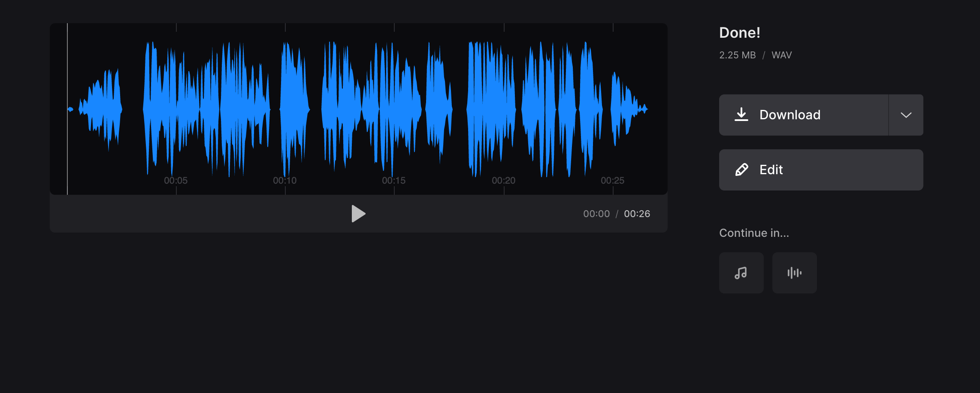Open continue in music note app option
This screenshot has width=980, height=393.
[x=741, y=272]
